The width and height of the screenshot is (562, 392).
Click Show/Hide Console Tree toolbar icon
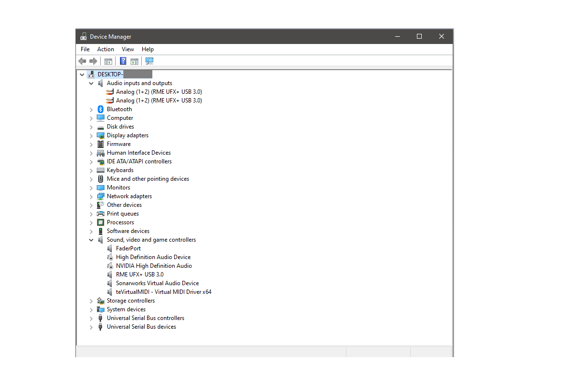click(108, 61)
